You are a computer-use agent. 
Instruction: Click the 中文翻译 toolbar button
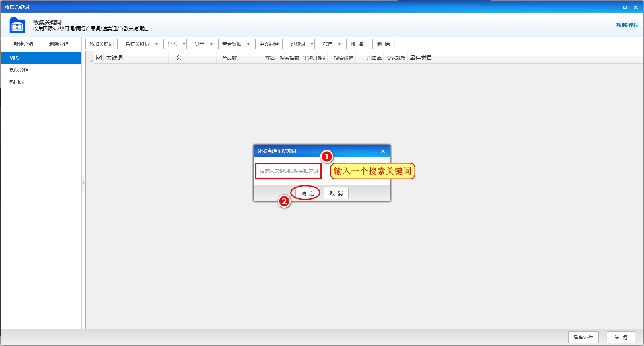point(269,44)
